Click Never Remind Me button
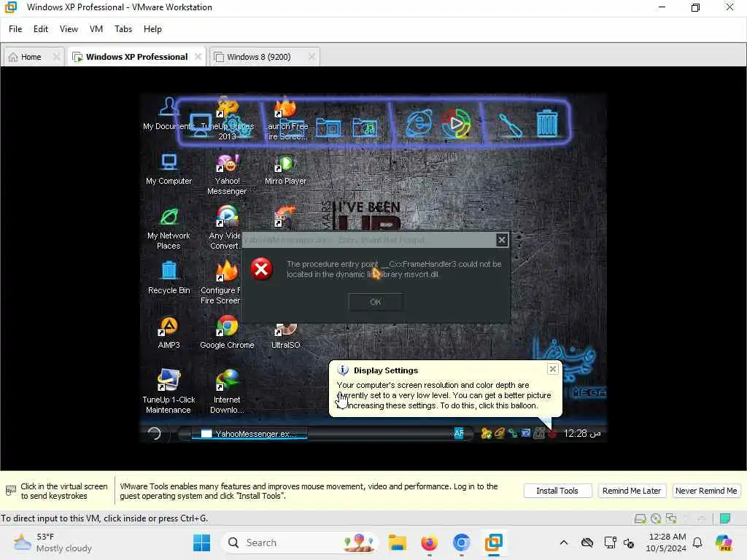The height and width of the screenshot is (560, 747). tap(706, 491)
